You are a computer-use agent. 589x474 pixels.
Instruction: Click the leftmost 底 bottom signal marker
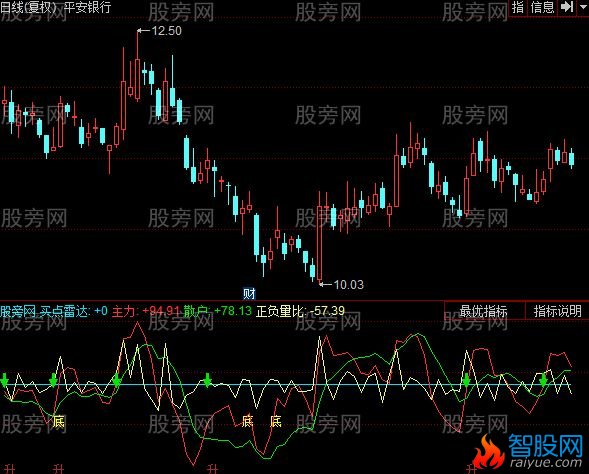tap(59, 422)
